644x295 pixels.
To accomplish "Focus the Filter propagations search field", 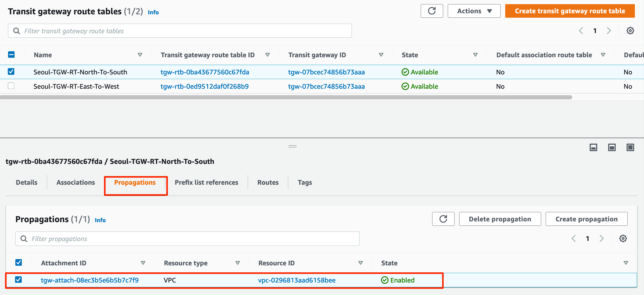I will click(187, 239).
